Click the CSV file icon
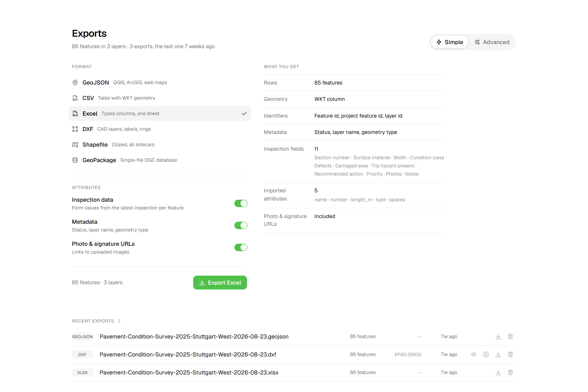 point(75,98)
